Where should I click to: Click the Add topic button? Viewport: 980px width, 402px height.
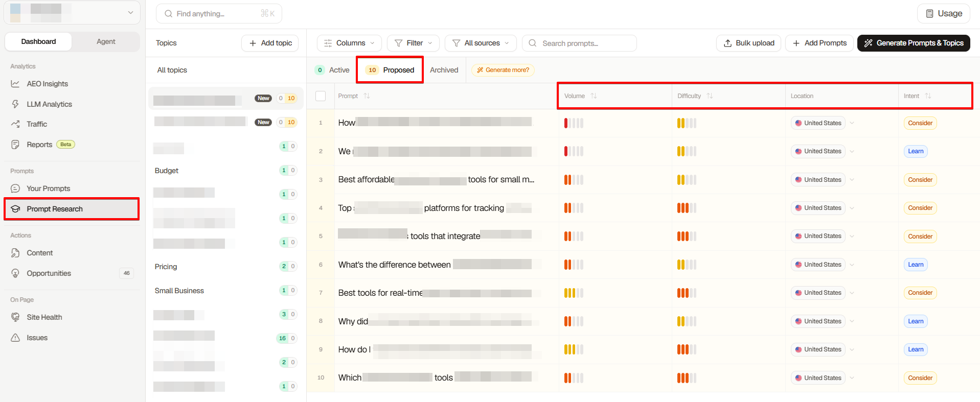click(x=270, y=43)
